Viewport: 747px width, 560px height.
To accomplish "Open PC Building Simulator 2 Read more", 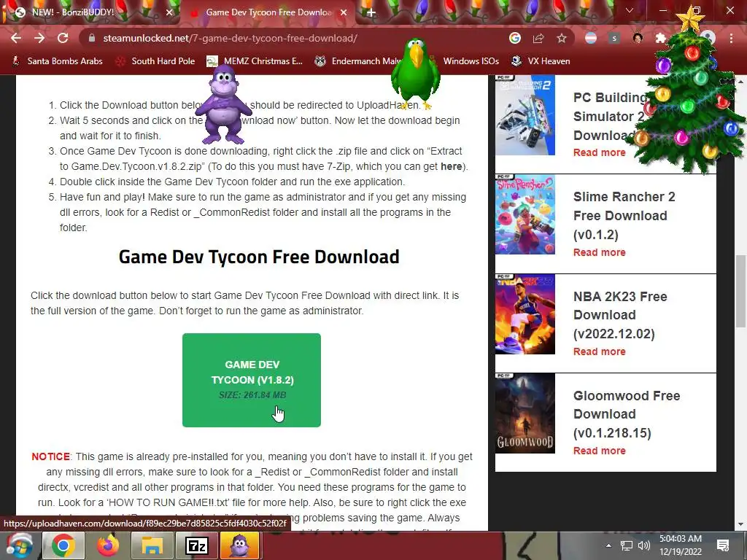I will click(x=600, y=152).
